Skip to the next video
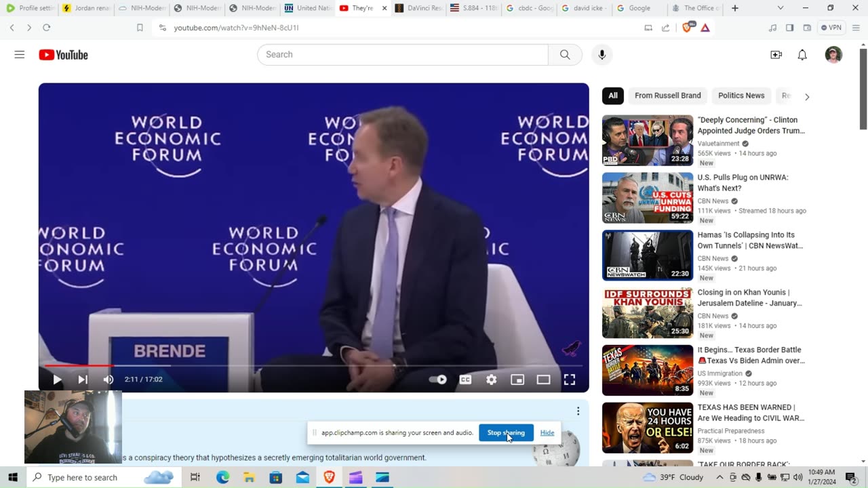868x488 pixels. point(83,380)
